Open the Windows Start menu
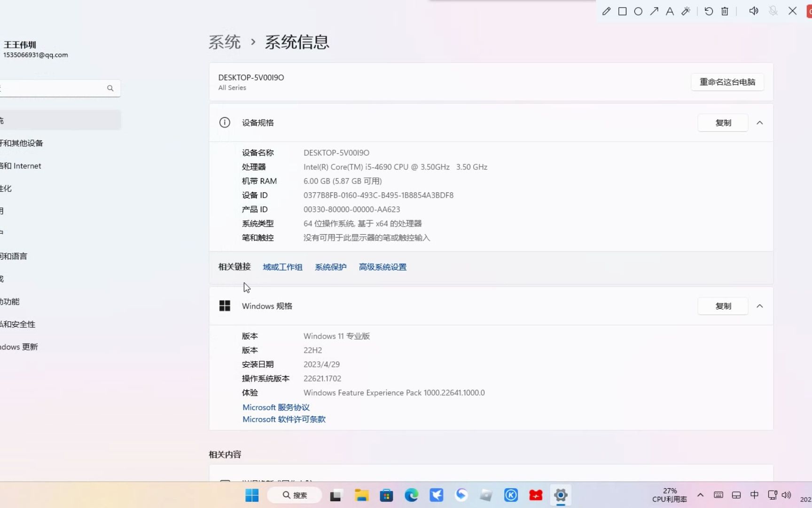Screen dimensions: 812x508 pos(252,495)
